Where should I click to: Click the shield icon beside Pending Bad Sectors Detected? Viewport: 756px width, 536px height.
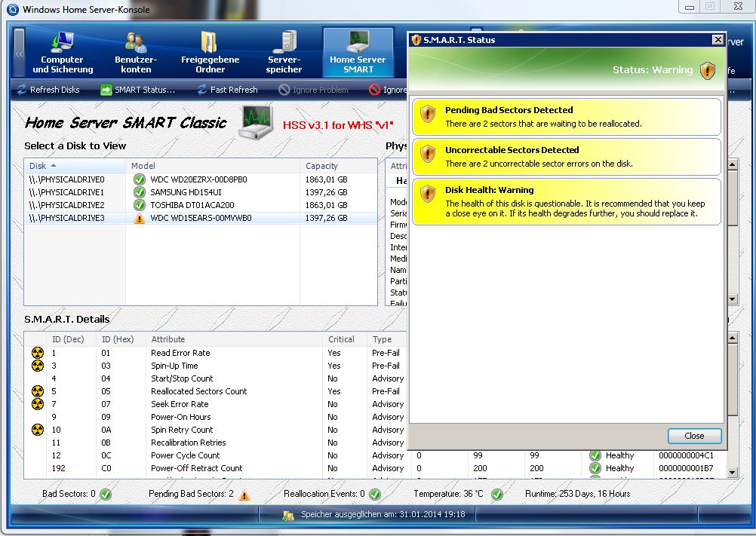click(428, 115)
